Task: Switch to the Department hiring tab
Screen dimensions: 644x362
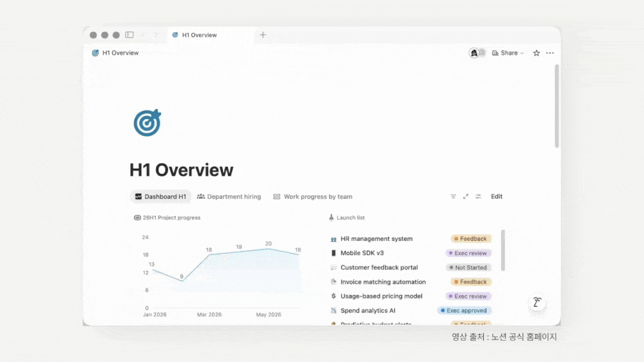Action: (229, 196)
